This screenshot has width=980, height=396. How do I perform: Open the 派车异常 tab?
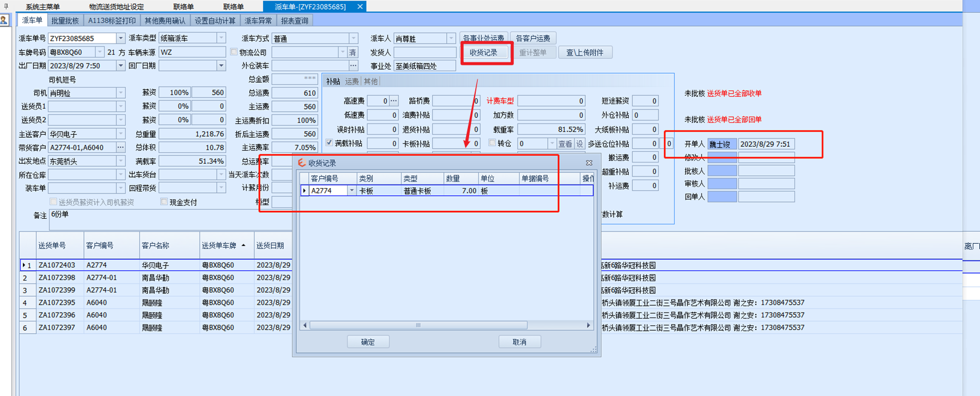point(258,21)
